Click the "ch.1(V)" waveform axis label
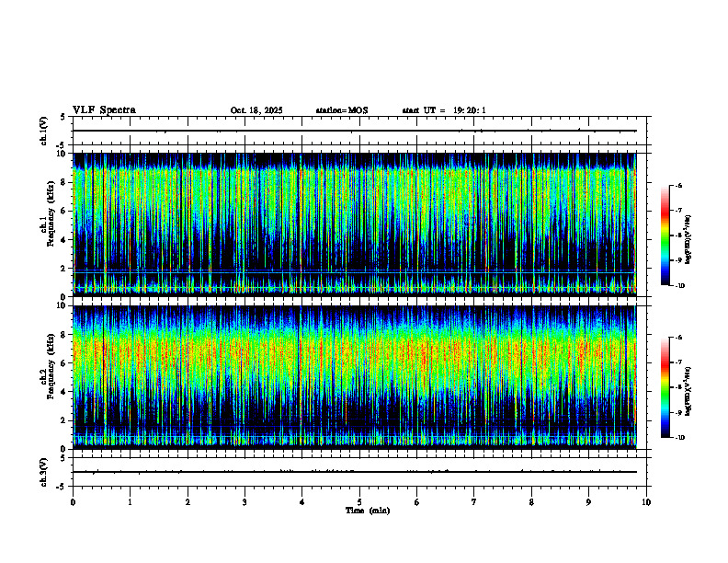The height and width of the screenshot is (563, 728). 44,131
